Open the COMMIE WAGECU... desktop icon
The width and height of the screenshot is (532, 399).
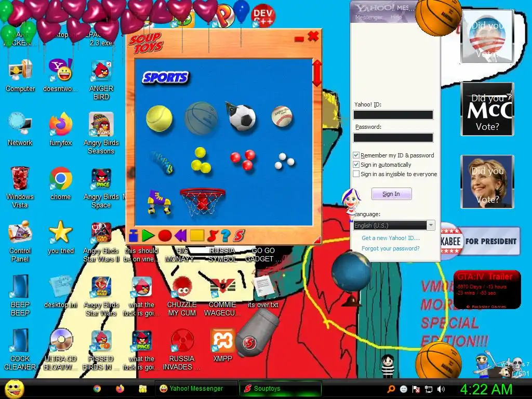tap(222, 296)
